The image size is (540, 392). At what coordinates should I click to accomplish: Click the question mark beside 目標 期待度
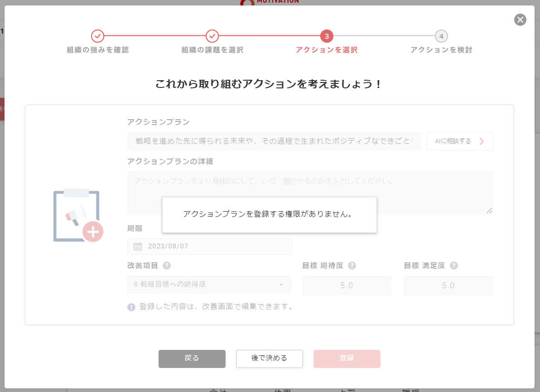point(352,266)
